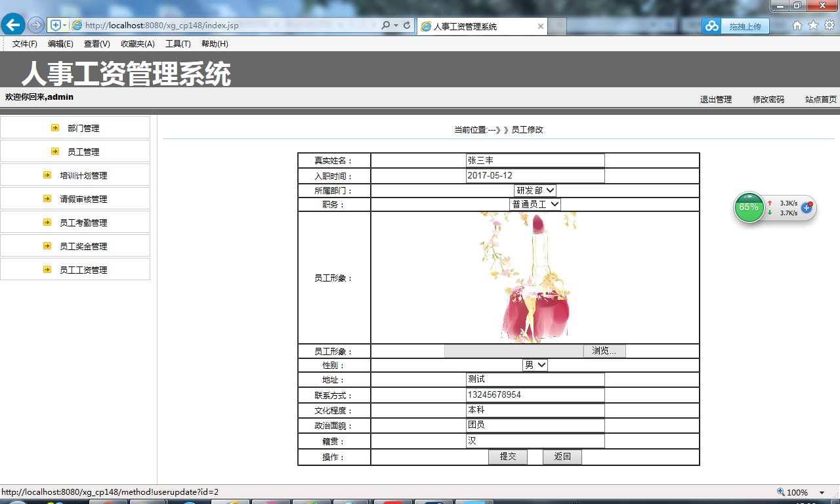840x504 pixels.
Task: Click the 站点首页 link
Action: point(821,100)
